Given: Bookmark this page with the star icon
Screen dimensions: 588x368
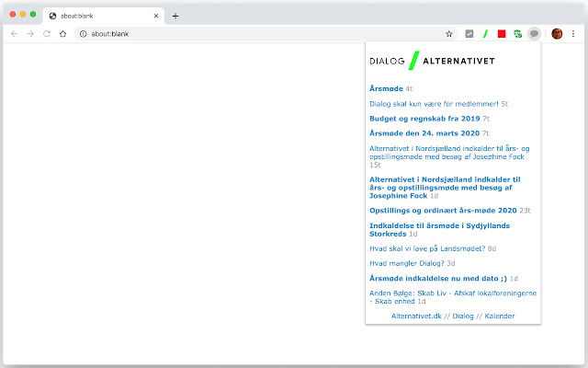Looking at the screenshot, I should (x=449, y=34).
